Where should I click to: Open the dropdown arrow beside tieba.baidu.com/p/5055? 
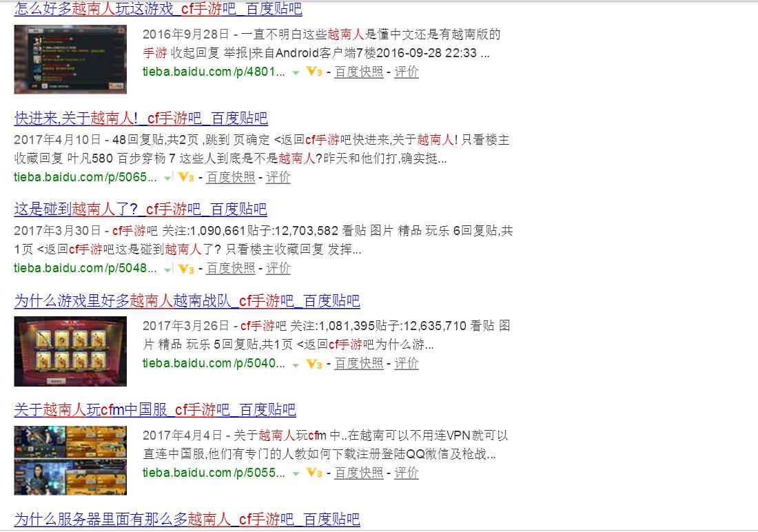(296, 474)
